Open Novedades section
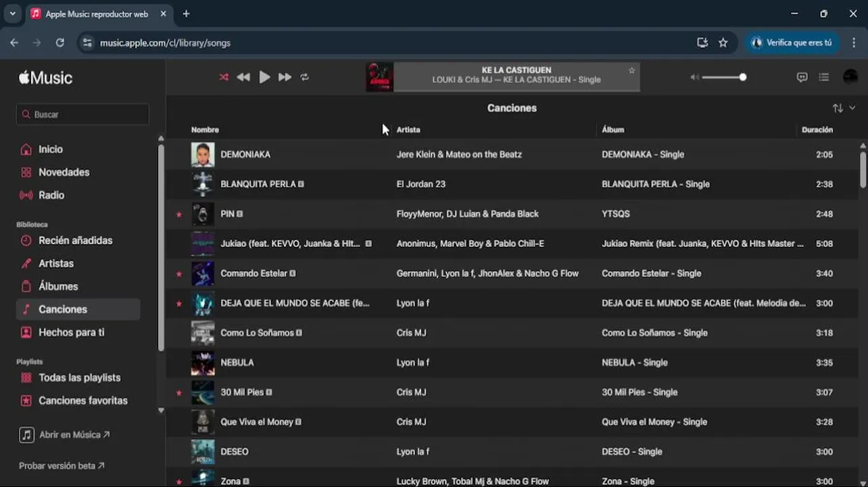This screenshot has width=868, height=487. [64, 172]
